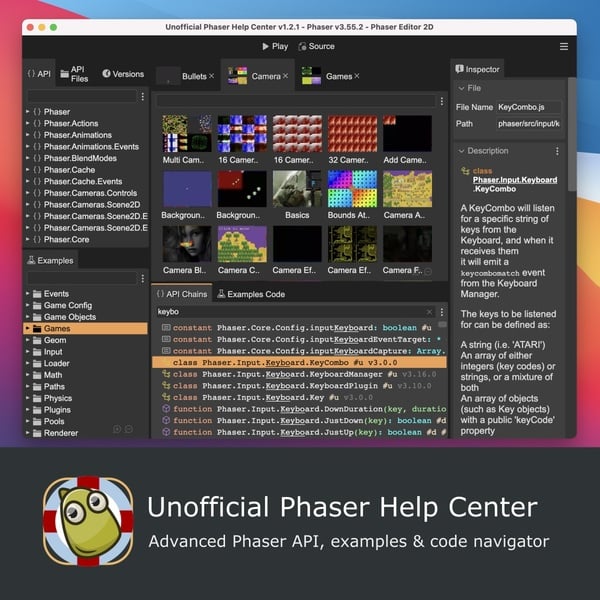Expand the Phaser.Core namespace
The height and width of the screenshot is (600, 600).
(x=28, y=239)
